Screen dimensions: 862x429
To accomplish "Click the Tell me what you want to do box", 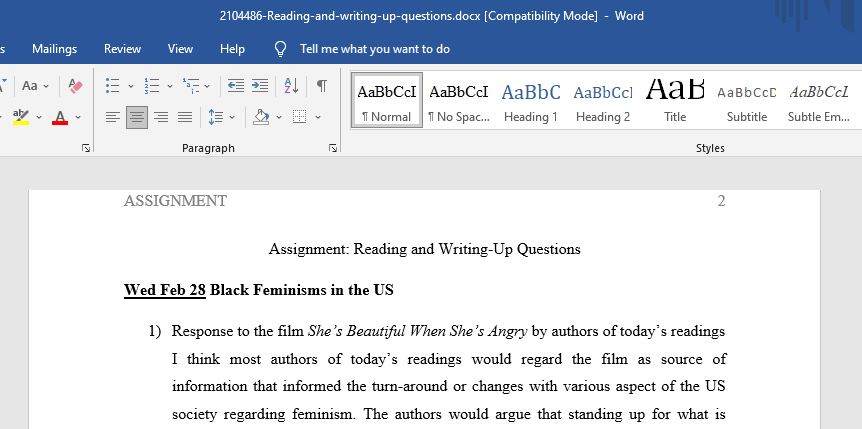I will click(x=375, y=49).
